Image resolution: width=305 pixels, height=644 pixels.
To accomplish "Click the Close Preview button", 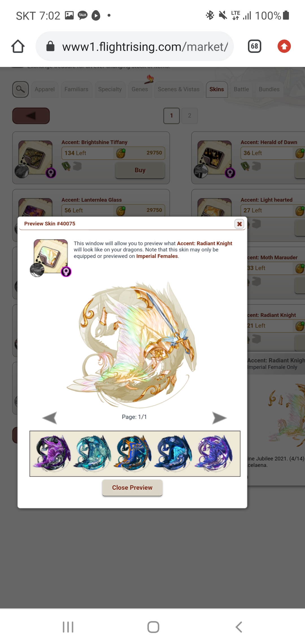I will [132, 488].
